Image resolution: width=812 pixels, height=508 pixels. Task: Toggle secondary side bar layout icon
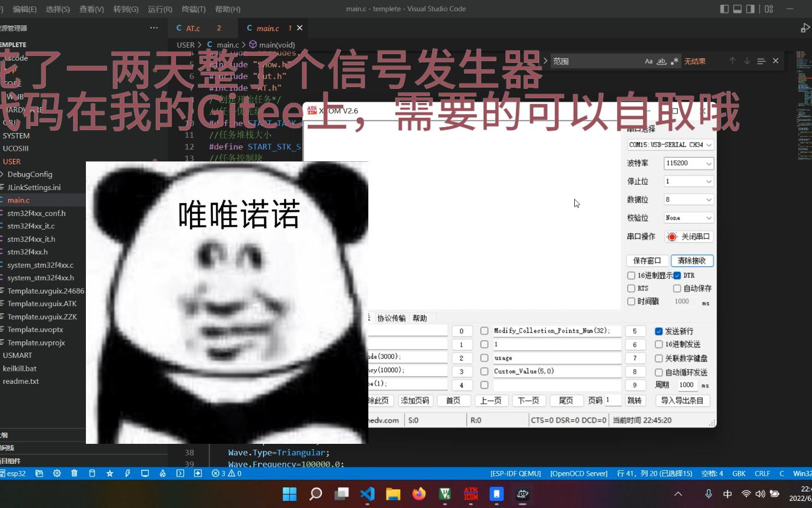pos(750,9)
